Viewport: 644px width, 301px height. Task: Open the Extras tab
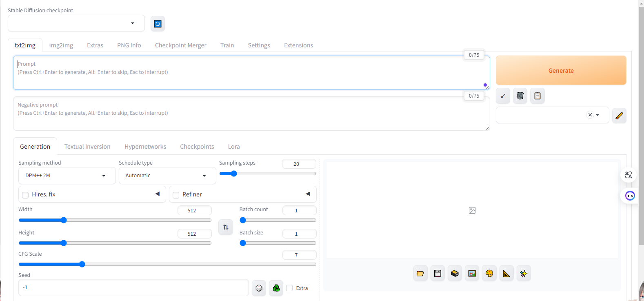[x=95, y=45]
